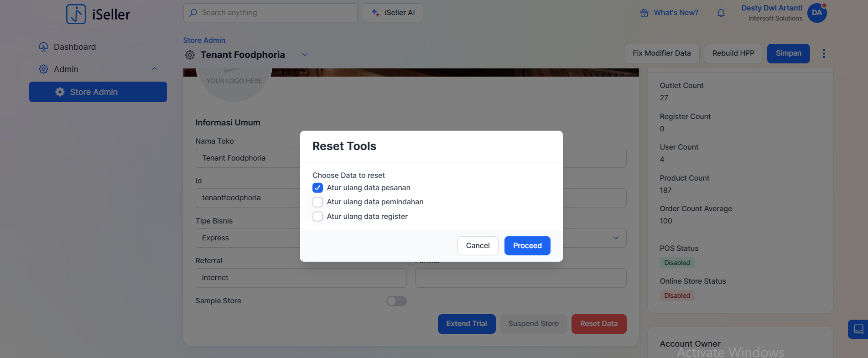Check Atur ulang data register
Screen dimensions: 868x358
coord(318,217)
